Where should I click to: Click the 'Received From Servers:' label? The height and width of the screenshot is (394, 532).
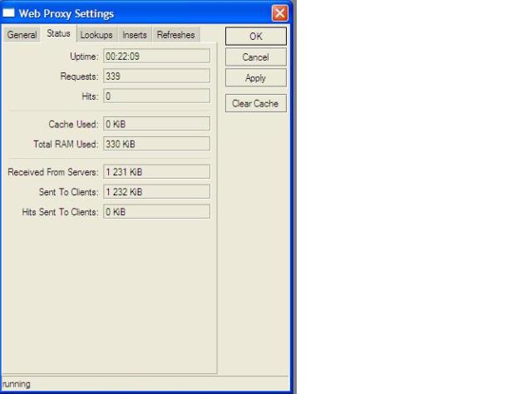tap(53, 172)
